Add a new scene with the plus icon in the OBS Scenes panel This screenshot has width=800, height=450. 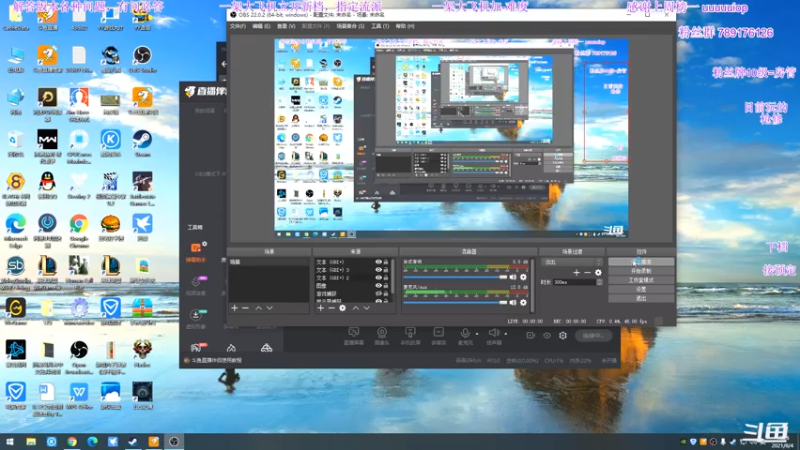(x=234, y=308)
